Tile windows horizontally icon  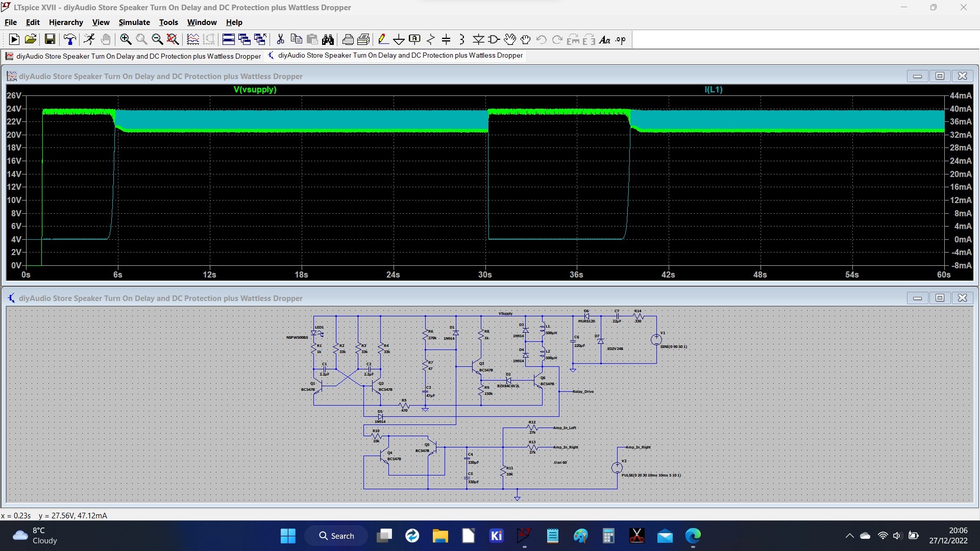(x=229, y=39)
